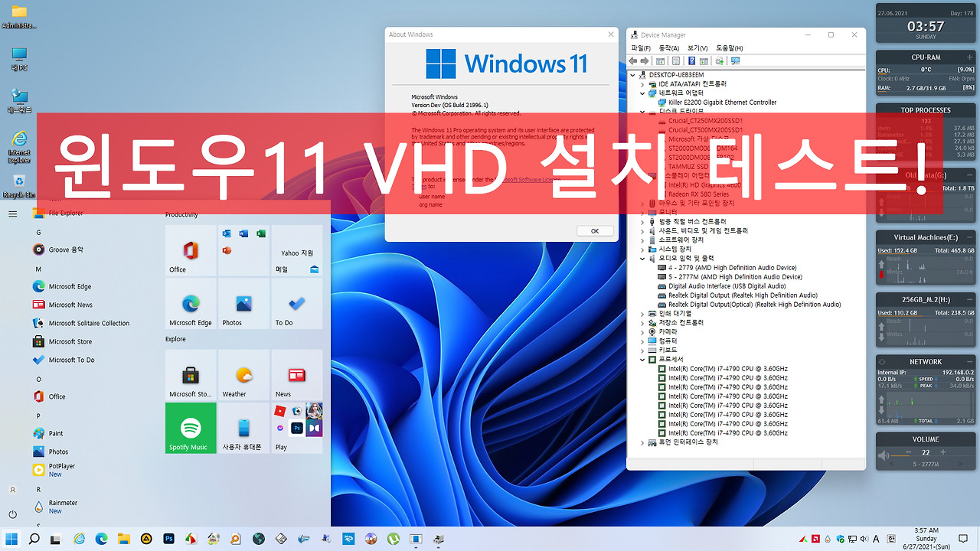Open Microsoft News in the app list
The image size is (980, 551).
click(x=62, y=305)
